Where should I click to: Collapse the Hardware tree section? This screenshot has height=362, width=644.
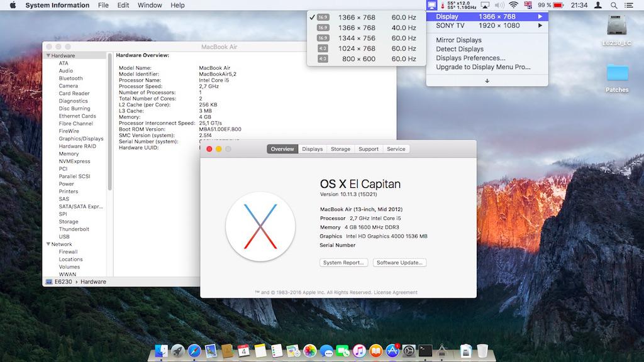pos(48,56)
